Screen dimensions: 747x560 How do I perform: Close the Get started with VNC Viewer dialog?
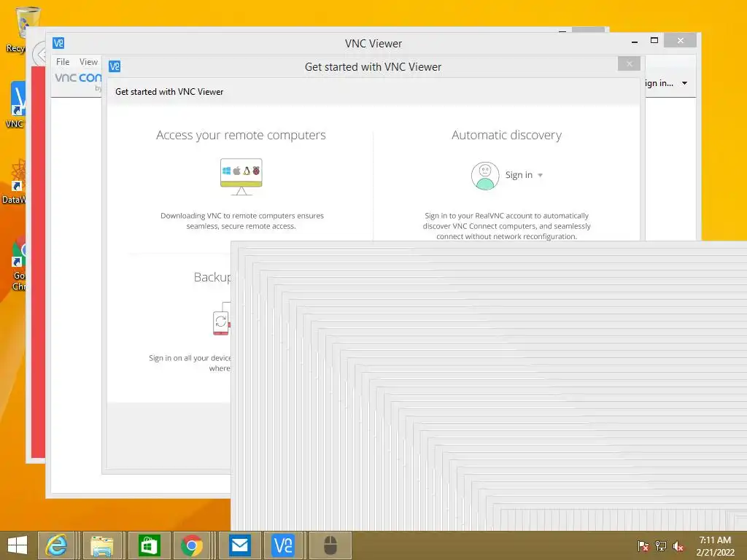pyautogui.click(x=630, y=63)
